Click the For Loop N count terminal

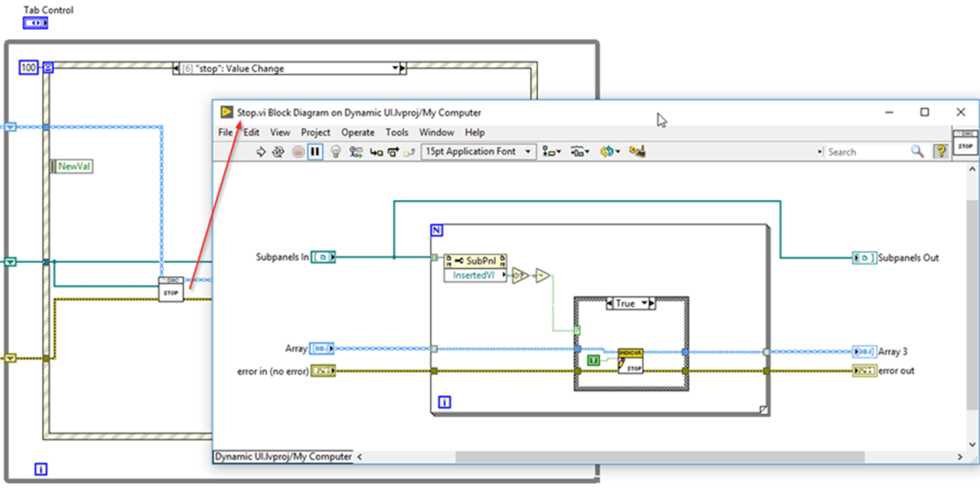[437, 230]
